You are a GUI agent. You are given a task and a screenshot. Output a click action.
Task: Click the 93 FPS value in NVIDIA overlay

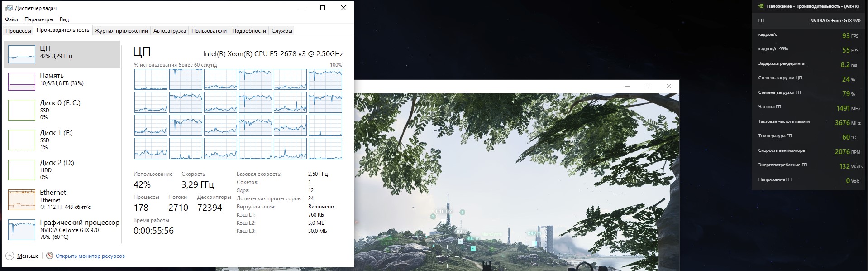pyautogui.click(x=850, y=35)
